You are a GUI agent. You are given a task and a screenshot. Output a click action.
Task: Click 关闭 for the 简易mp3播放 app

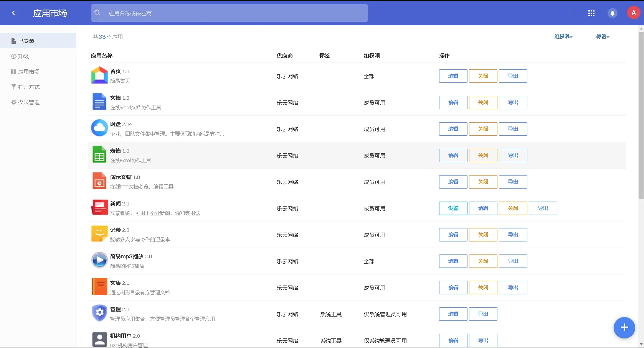[483, 261]
